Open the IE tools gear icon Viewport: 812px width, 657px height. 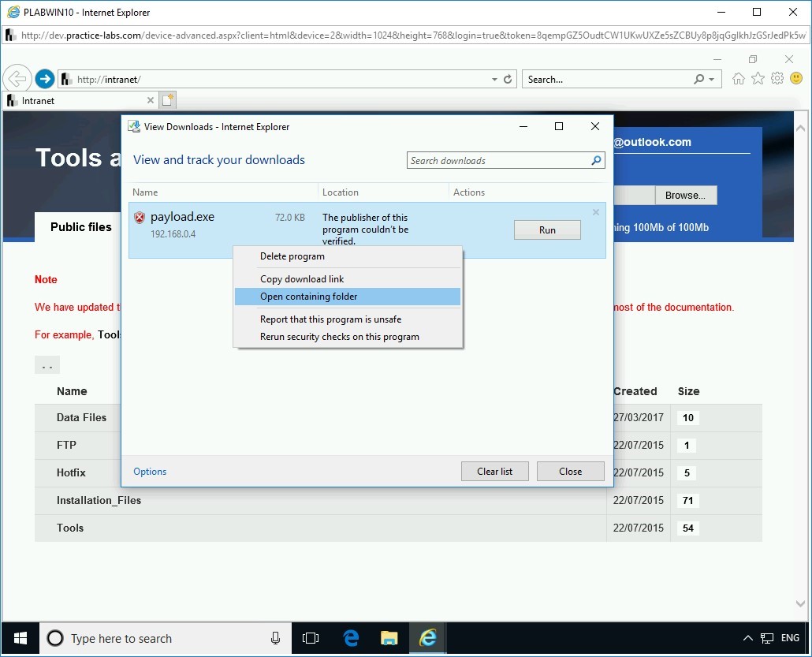[777, 79]
